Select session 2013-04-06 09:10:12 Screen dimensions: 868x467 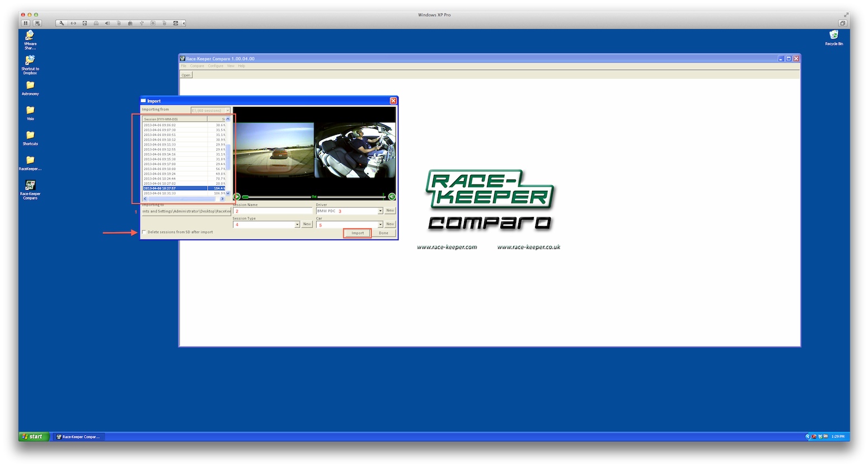pyautogui.click(x=184, y=140)
